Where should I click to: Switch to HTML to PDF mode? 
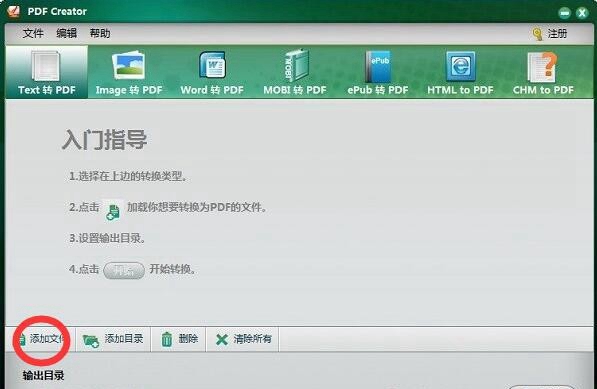(460, 72)
